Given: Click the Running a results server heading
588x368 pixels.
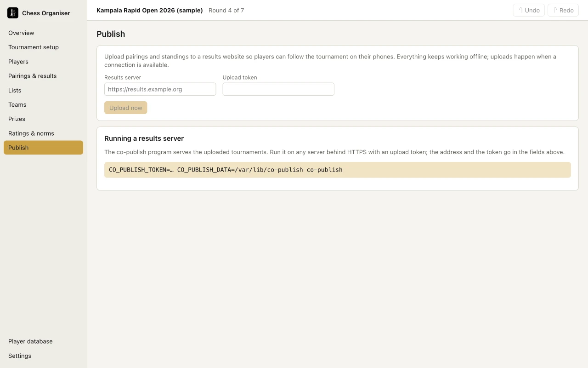Looking at the screenshot, I should (x=144, y=138).
